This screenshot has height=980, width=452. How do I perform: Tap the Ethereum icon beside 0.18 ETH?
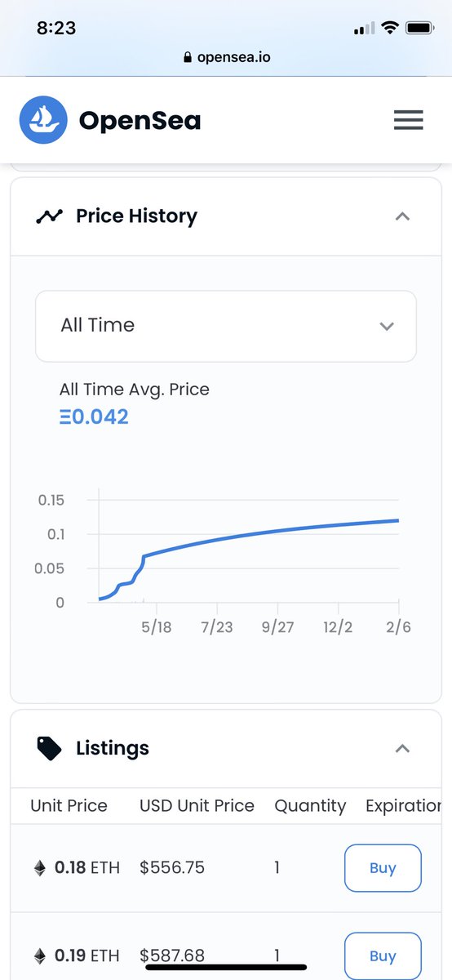(39, 868)
